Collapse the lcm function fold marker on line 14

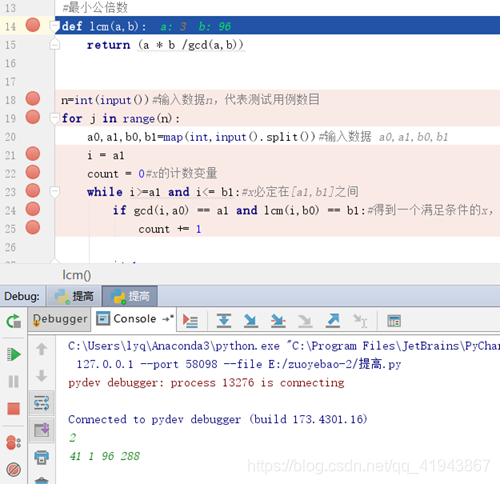[54, 26]
